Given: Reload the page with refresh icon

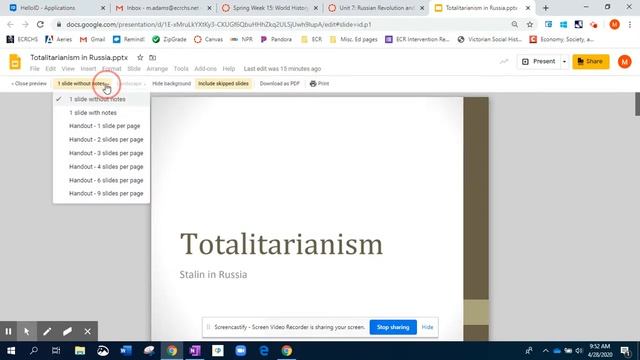Looking at the screenshot, I should (40, 24).
